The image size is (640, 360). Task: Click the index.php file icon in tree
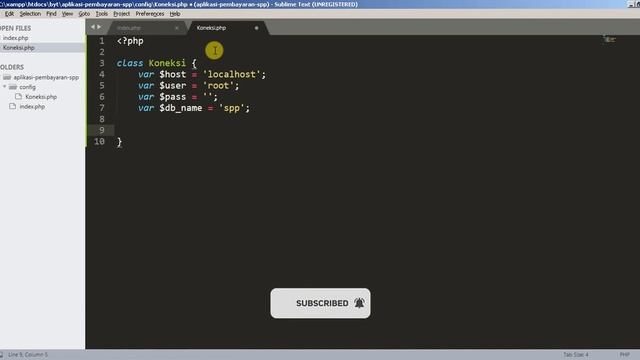(13, 107)
